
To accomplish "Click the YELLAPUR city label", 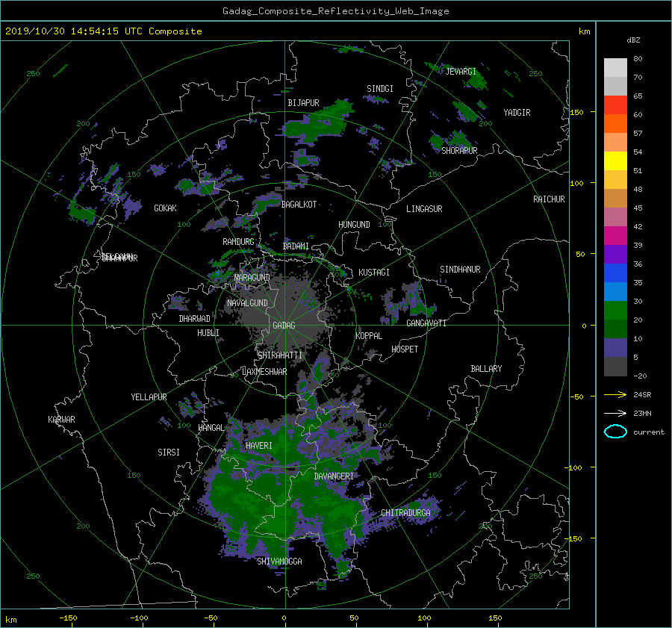I will [x=149, y=397].
